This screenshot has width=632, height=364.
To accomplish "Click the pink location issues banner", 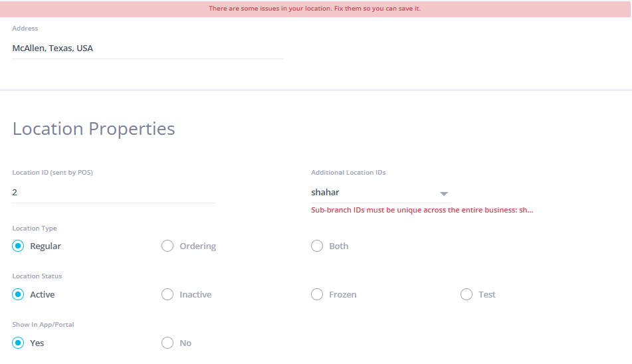I will point(316,9).
